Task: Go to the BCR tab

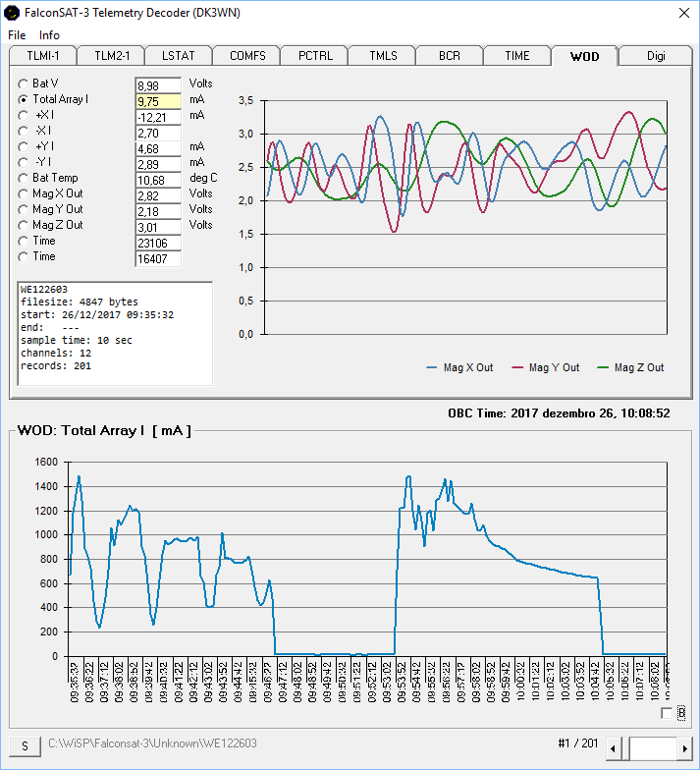Action: [x=449, y=56]
